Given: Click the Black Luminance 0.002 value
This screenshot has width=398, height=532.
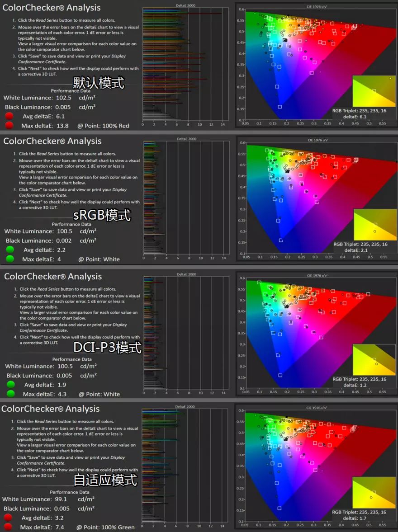Looking at the screenshot, I should pyautogui.click(x=64, y=240).
